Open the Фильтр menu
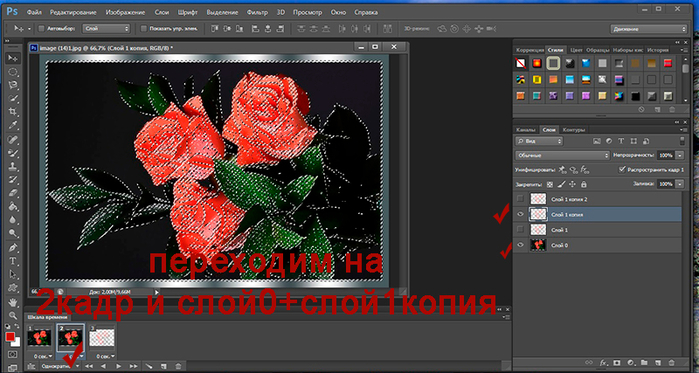 pos(257,12)
